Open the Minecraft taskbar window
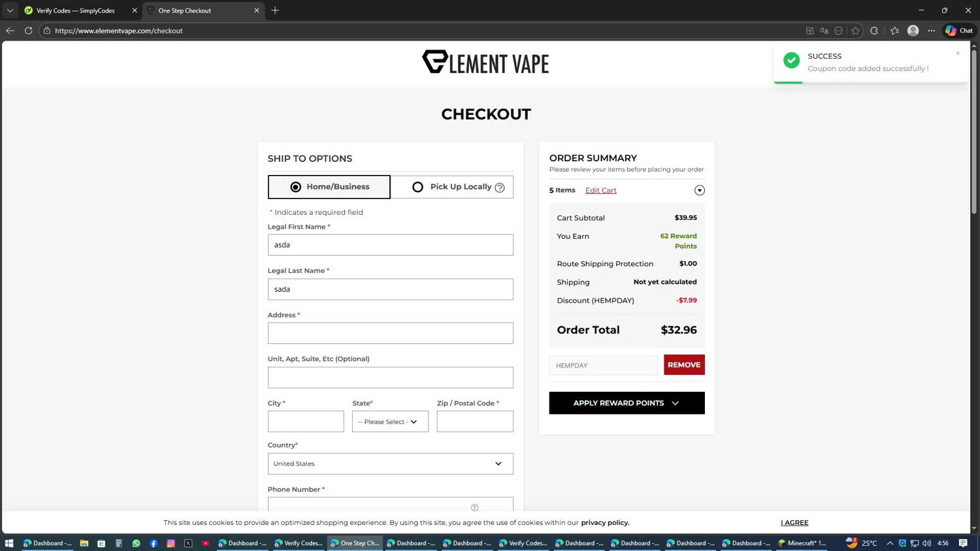980x551 pixels. (x=802, y=543)
